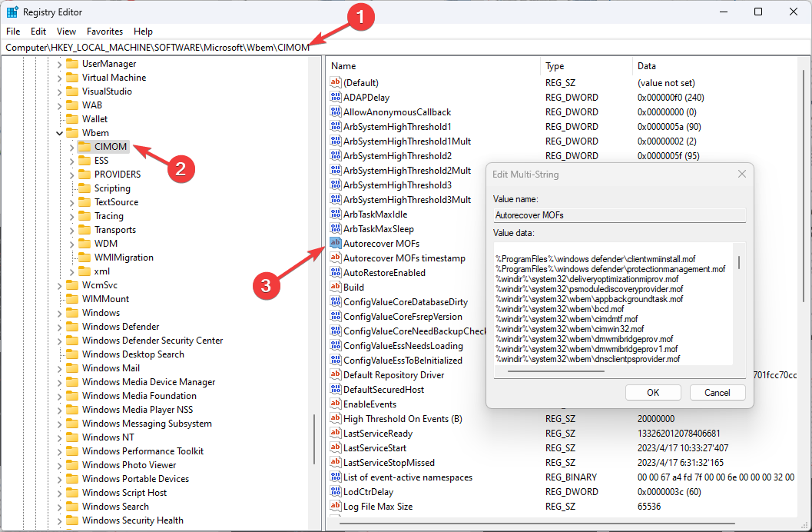
Task: Click the icon of ArbSystemHighThreshold1
Action: click(x=336, y=126)
